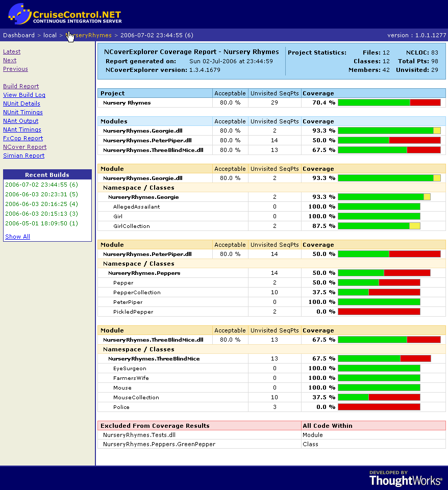Open the NAnt Output report
This screenshot has width=448, height=490.
pyautogui.click(x=21, y=121)
